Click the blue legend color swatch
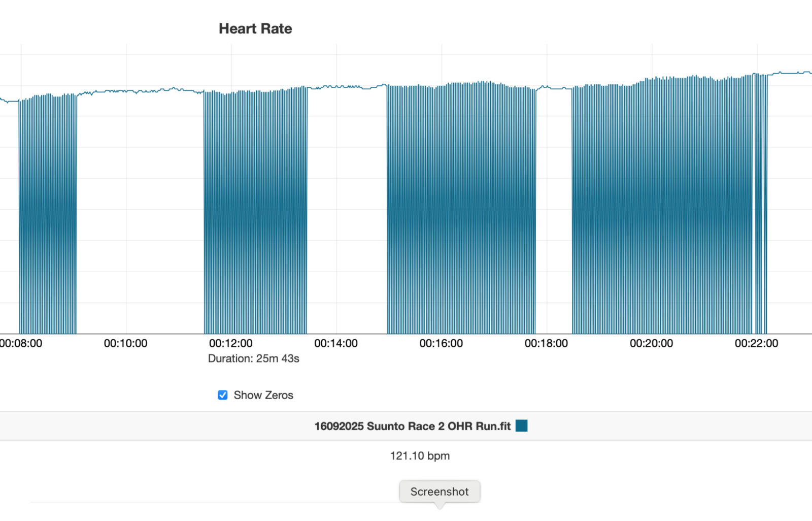This screenshot has height=521, width=812. pos(521,426)
